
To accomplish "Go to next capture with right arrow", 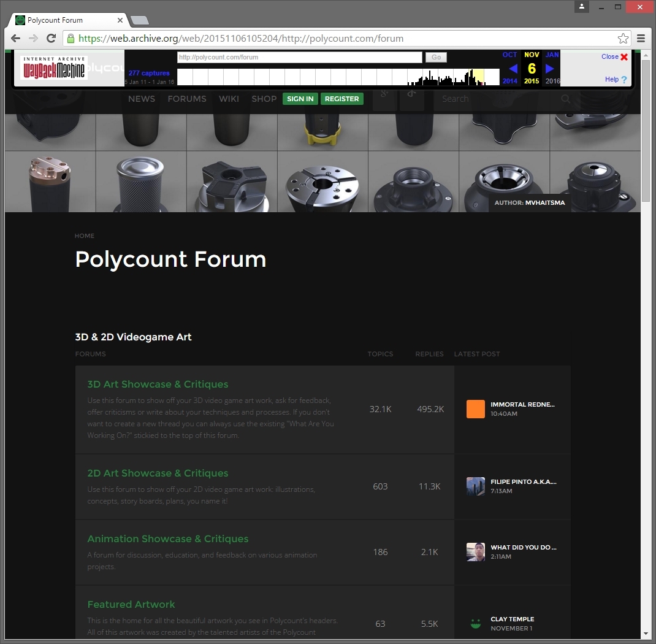I will (x=550, y=68).
